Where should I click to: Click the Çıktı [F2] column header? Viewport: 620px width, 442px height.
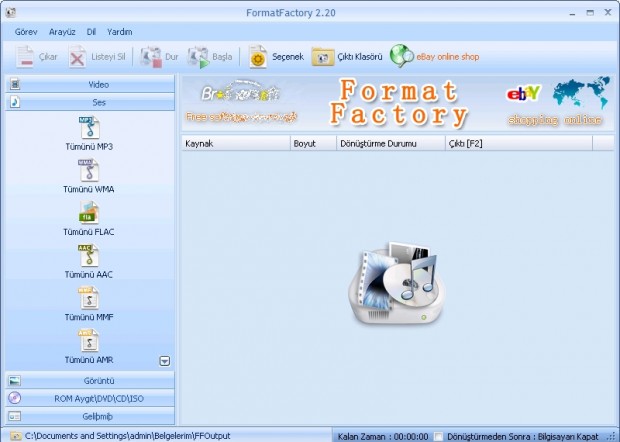(x=519, y=144)
